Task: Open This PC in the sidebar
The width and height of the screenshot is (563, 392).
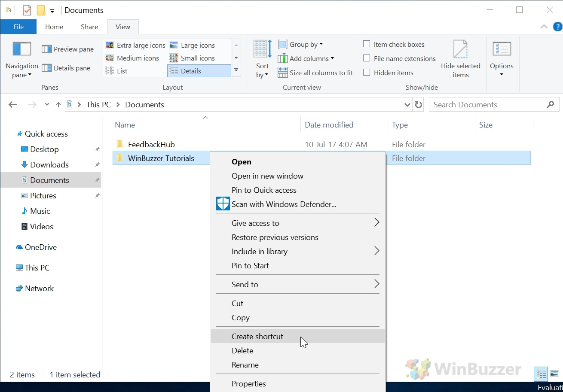Action: pos(36,267)
